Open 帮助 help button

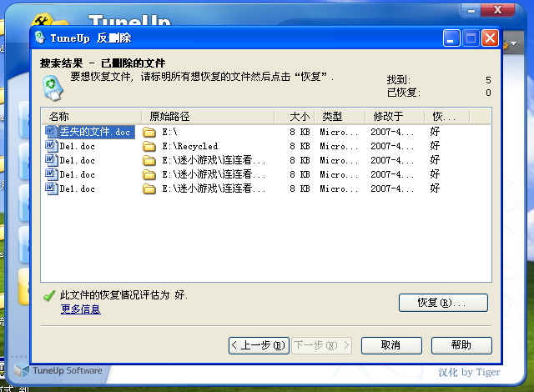click(461, 345)
